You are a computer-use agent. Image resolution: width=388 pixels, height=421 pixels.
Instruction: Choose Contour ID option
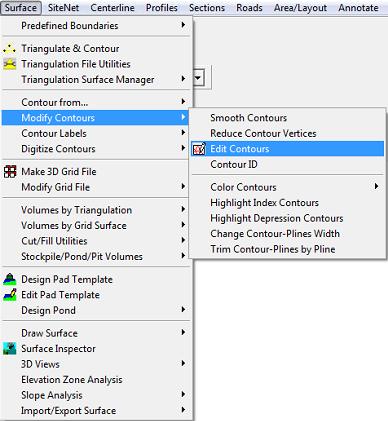(x=234, y=164)
